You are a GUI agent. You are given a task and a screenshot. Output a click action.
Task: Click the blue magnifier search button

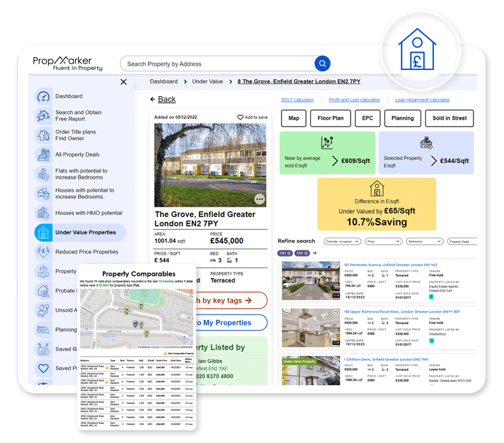tap(322, 64)
